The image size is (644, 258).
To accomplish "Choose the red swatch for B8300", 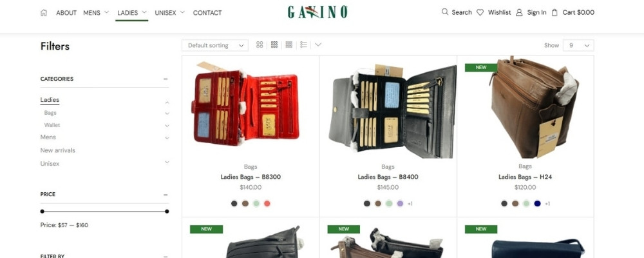I will 267,203.
